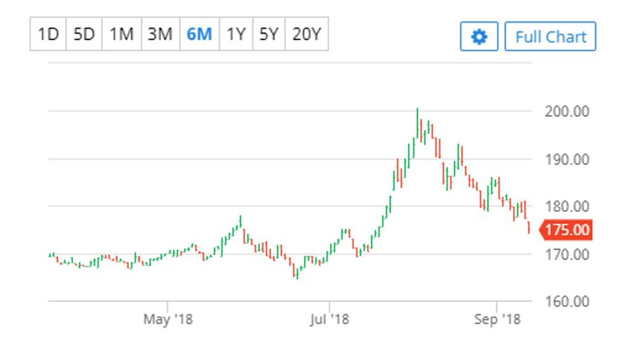644x342 pixels.
Task: Click the 180.00 price axis label
Action: pos(567,207)
